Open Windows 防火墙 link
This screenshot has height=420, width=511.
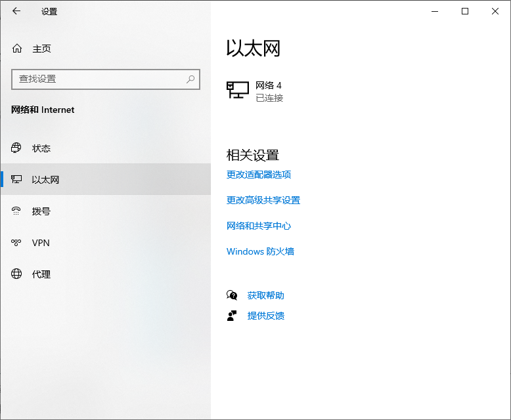pos(260,251)
